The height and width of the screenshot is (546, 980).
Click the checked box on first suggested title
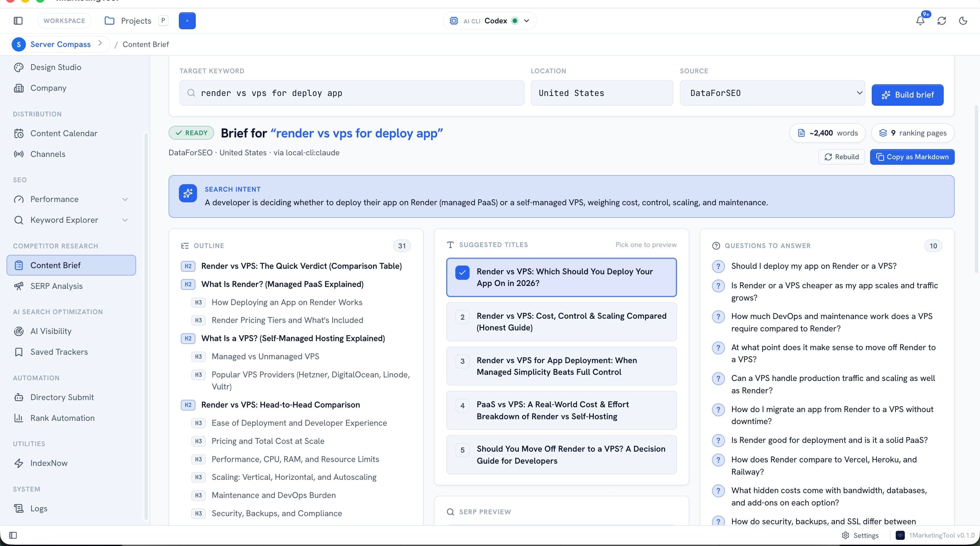(462, 272)
